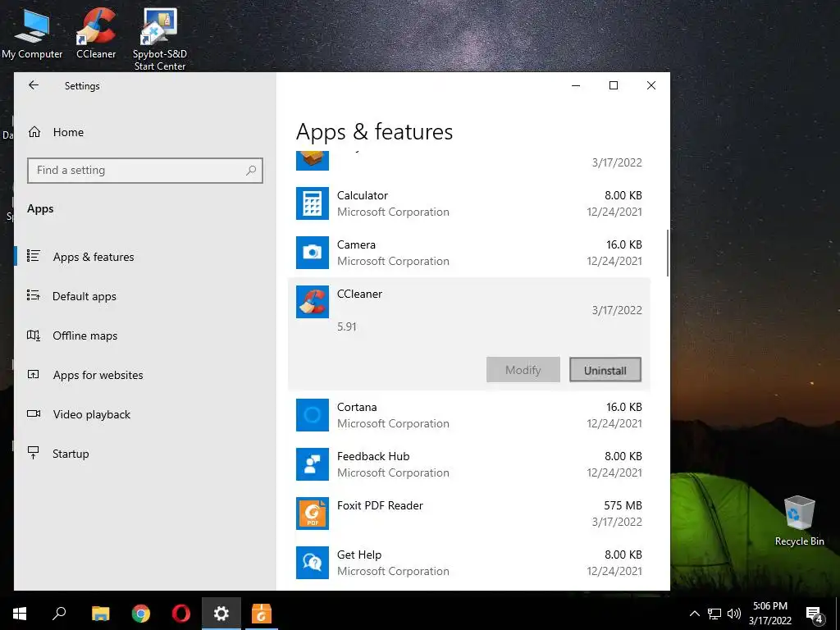The image size is (840, 630).
Task: Click the Feedback Hub app icon
Action: [x=313, y=464]
